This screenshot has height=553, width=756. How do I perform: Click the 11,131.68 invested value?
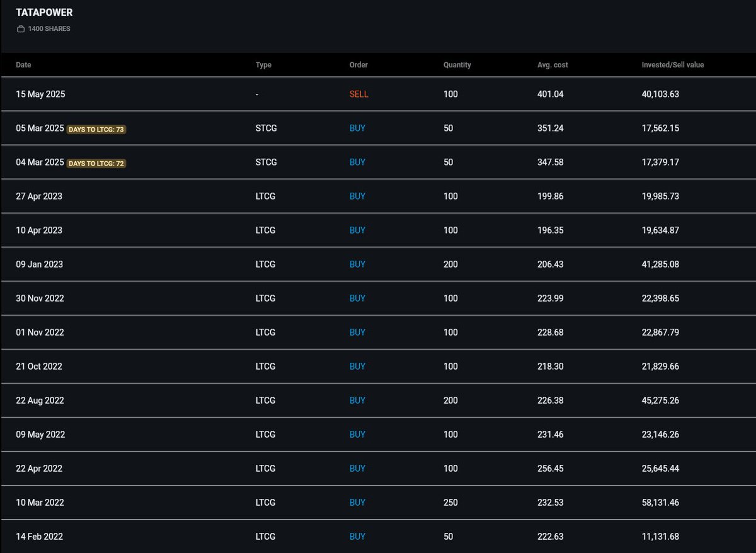pos(660,537)
